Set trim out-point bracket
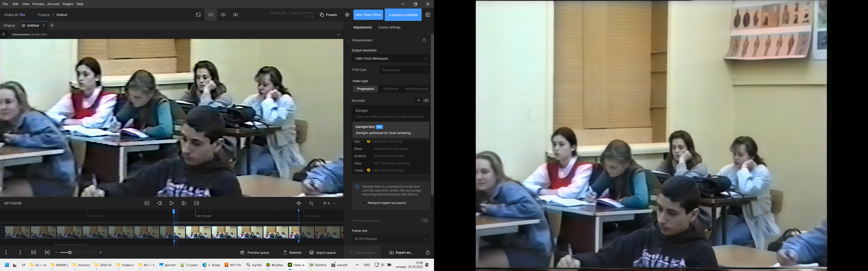Viewport: 868px width, 271px height. click(20, 252)
